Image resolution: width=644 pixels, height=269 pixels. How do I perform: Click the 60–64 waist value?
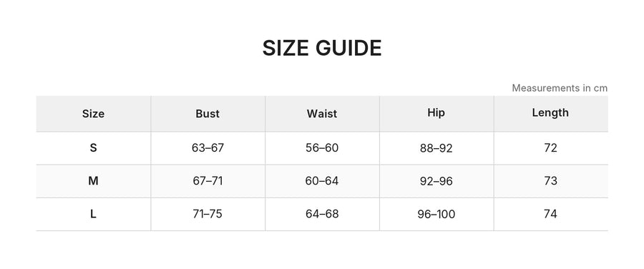(x=322, y=181)
